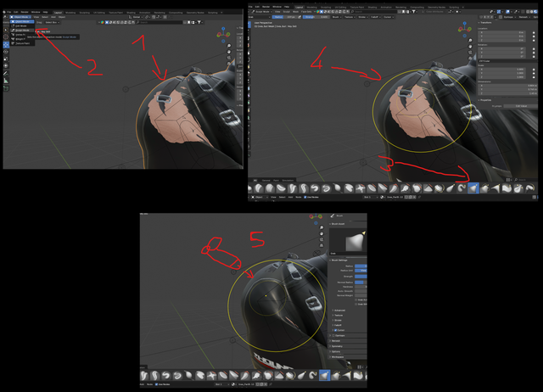Open Select Box drag dropdown in top-left screenshot
Screen dimensions: 543x392
(x=52, y=23)
